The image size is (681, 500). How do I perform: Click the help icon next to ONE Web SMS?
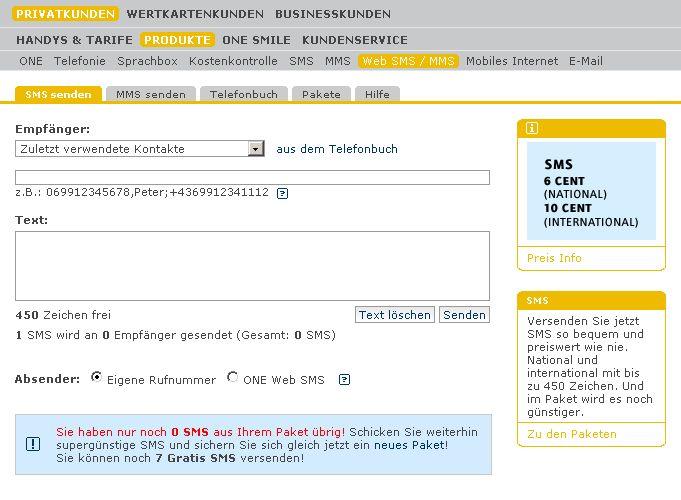[x=344, y=380]
